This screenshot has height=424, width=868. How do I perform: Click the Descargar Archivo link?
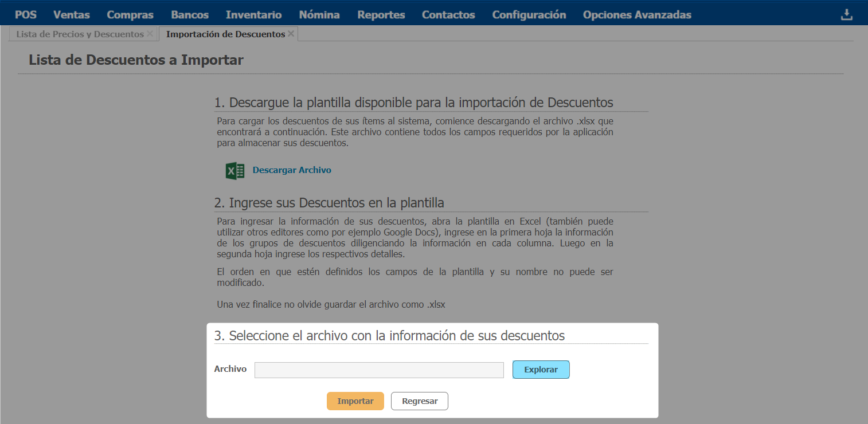coord(292,170)
